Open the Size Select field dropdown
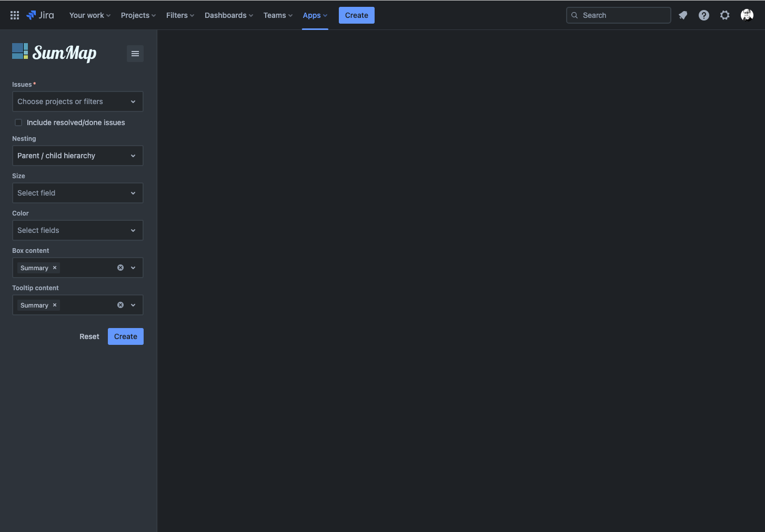 coord(78,193)
